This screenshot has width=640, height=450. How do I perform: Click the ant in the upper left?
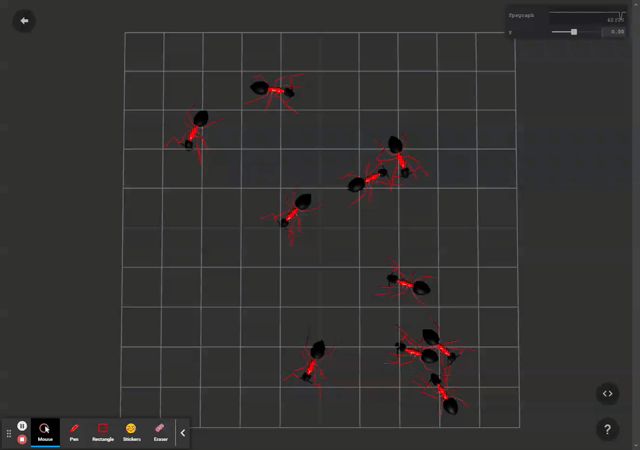[x=193, y=130]
